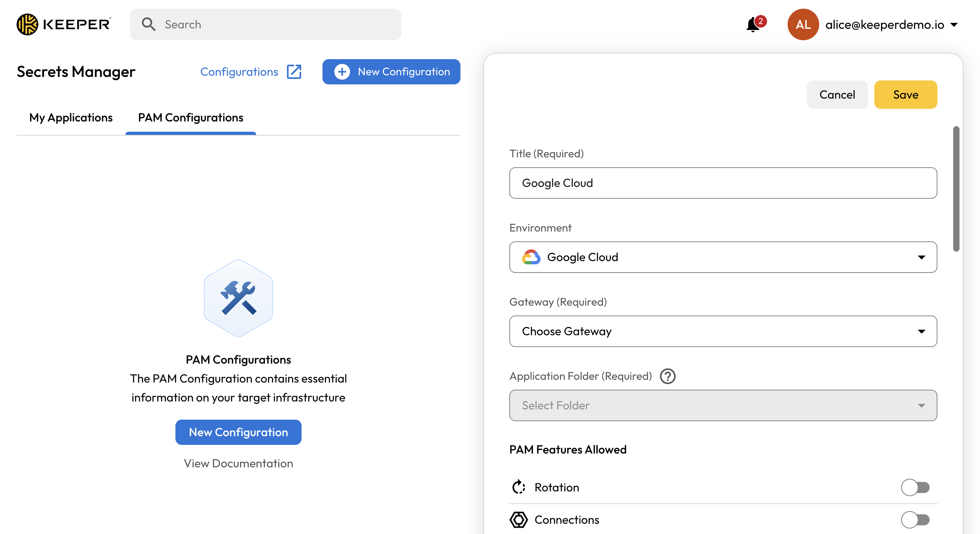Click the PAM tools hexagon icon
The height and width of the screenshot is (534, 980).
click(x=238, y=298)
